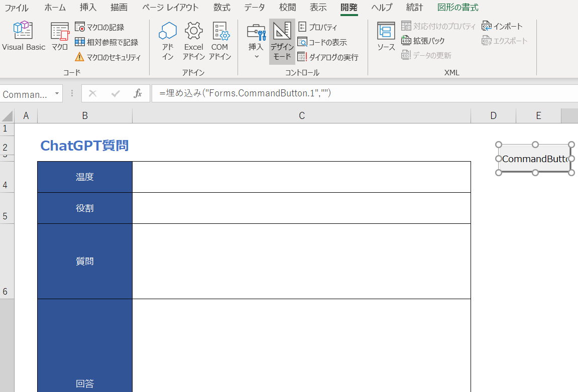Open the Visual Basic editor
This screenshot has height=392, width=578.
click(24, 36)
